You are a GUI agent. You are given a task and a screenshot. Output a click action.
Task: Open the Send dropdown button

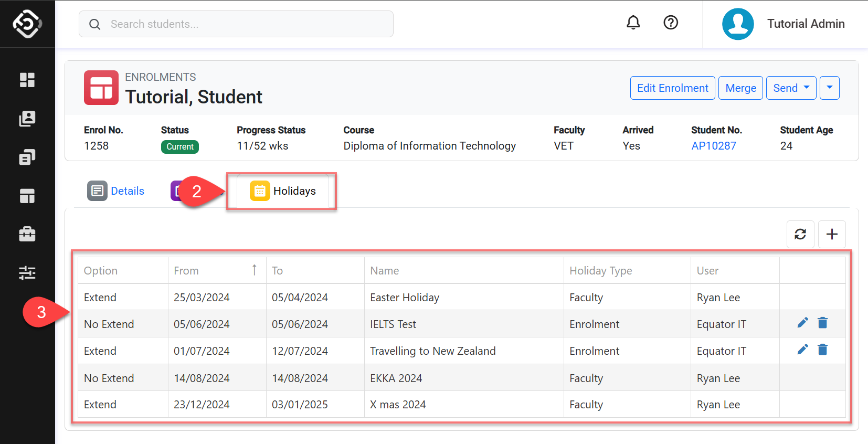(x=791, y=88)
